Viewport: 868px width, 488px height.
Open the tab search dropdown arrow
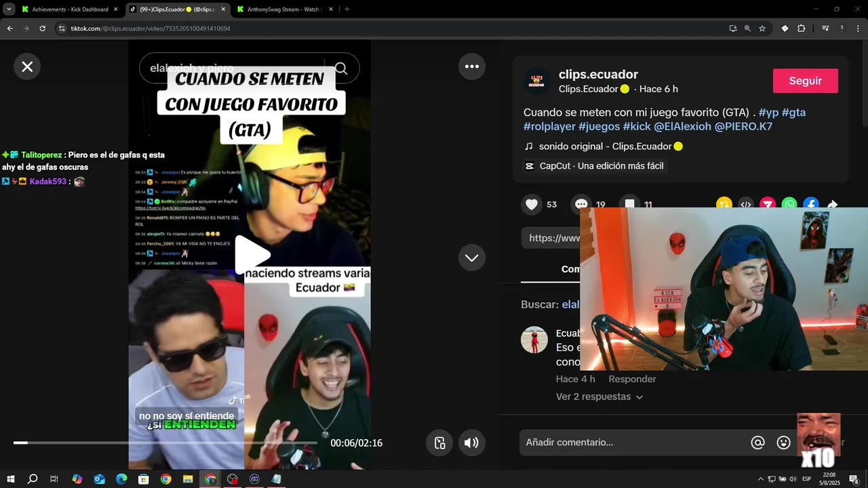pos(9,9)
